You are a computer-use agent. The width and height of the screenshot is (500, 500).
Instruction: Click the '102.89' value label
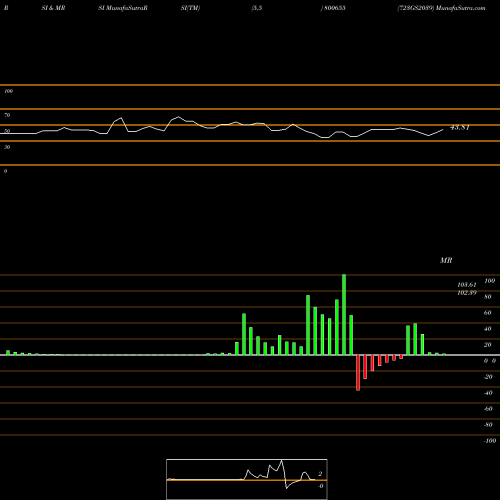[467, 293]
